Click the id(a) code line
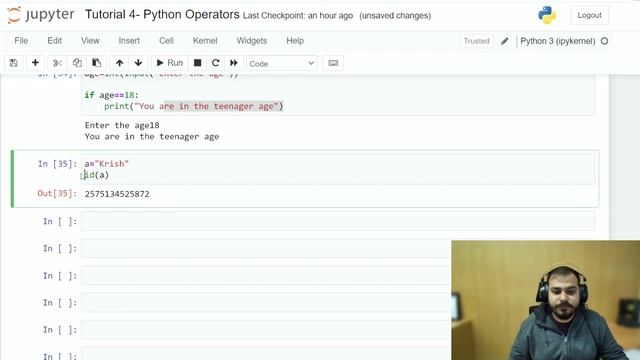 (97, 175)
